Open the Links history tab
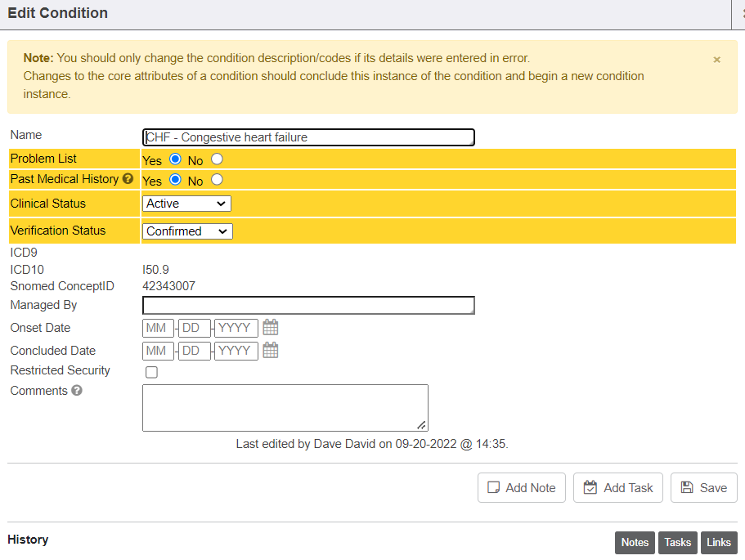This screenshot has width=745, height=560. click(x=719, y=543)
